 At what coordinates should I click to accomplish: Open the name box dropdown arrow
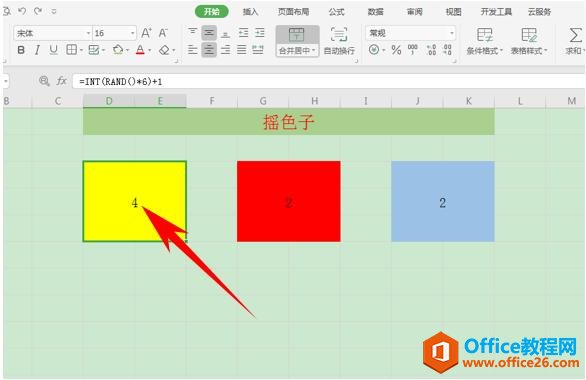click(6, 81)
